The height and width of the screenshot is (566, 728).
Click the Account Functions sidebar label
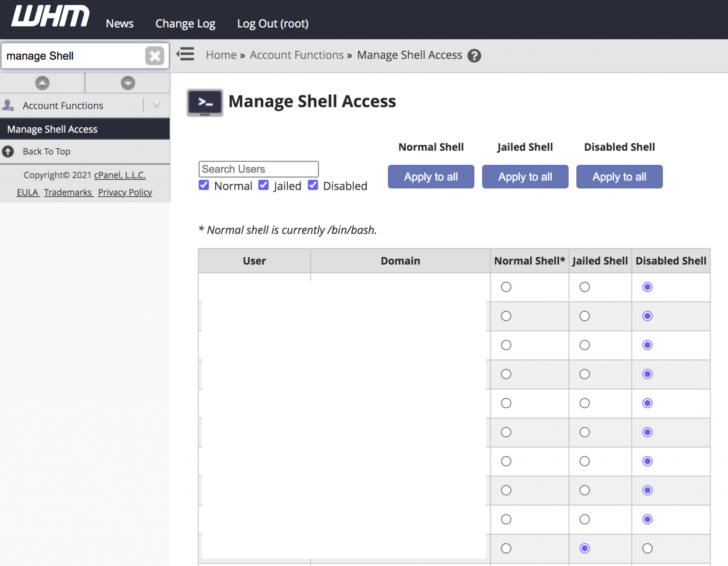click(x=63, y=106)
